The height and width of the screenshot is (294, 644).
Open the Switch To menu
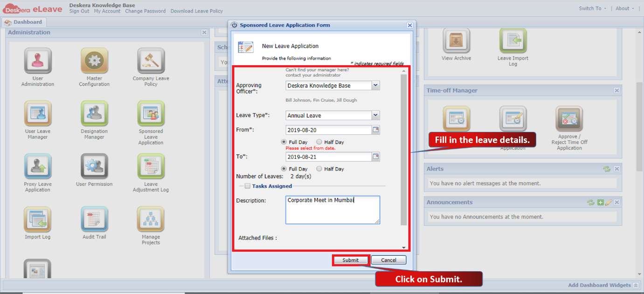coord(593,8)
